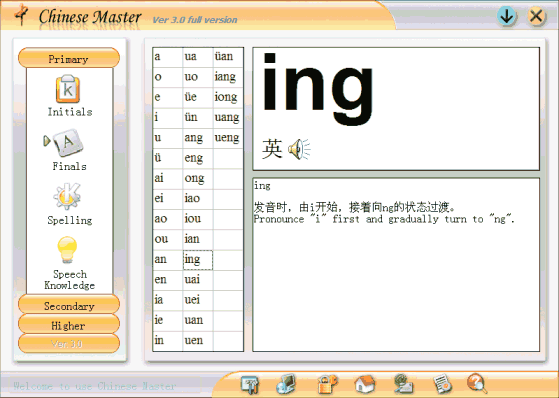
Task: Select the final "an"
Action: [x=168, y=260]
